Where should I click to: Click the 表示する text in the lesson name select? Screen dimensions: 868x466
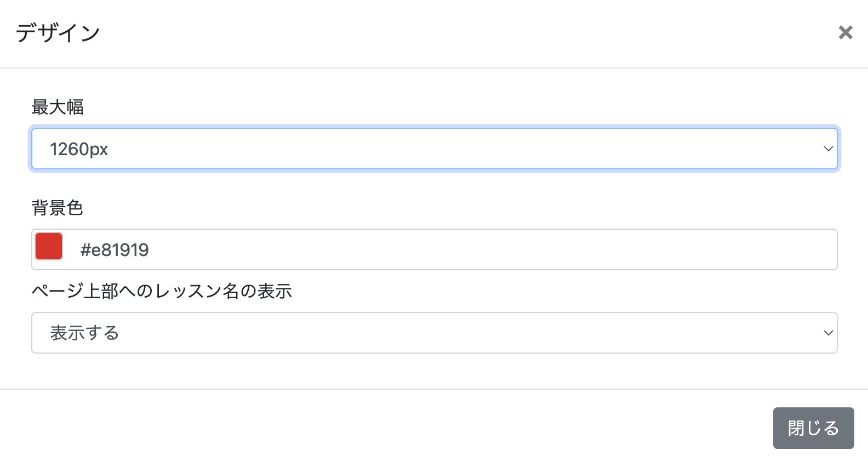tap(84, 333)
